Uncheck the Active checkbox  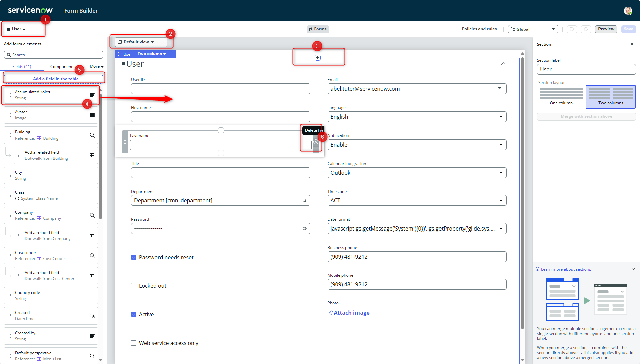click(x=134, y=314)
